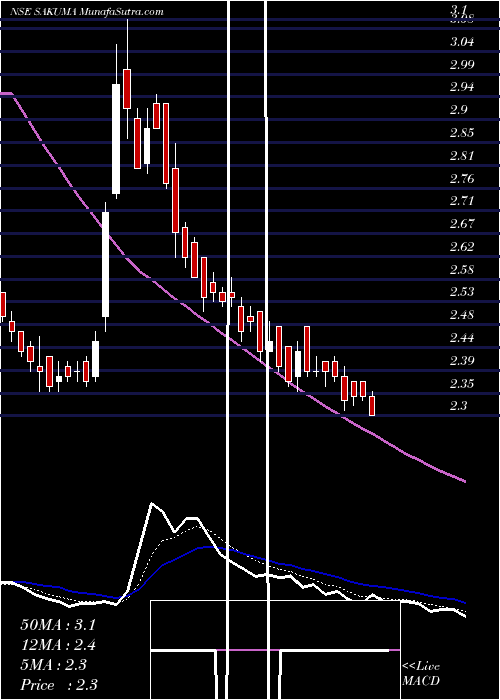This screenshot has width=500, height=700.
Task: Click the 12MA : 2.4 readout
Action: (x=58, y=645)
